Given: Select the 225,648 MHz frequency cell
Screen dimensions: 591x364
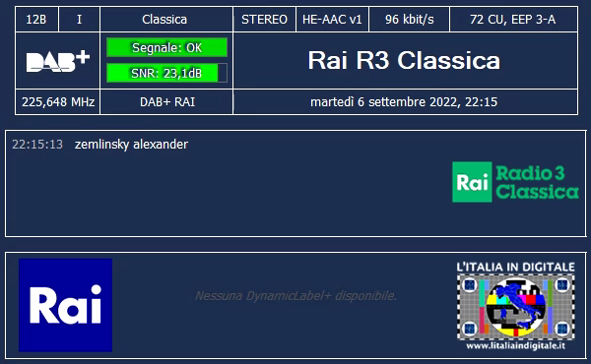Looking at the screenshot, I should [58, 102].
